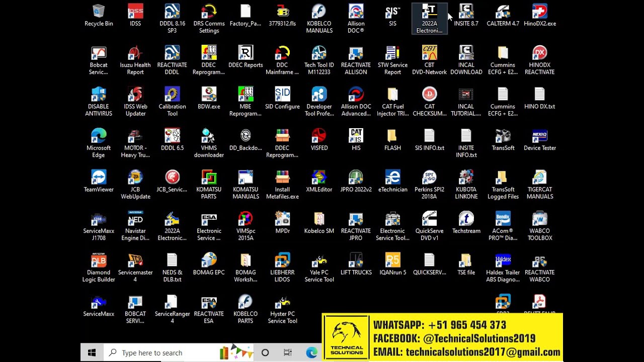This screenshot has width=644, height=362.
Task: Open the Diamond Logic Builder shortcut
Action: coord(99,268)
